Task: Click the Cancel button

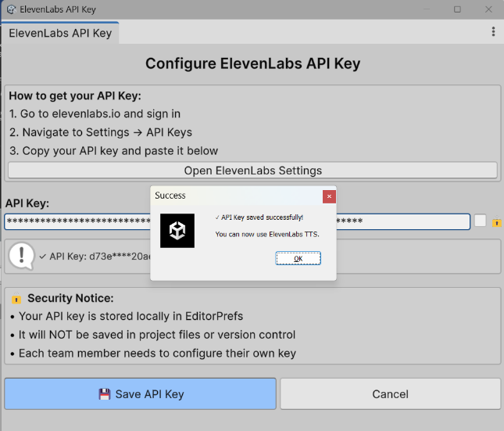Action: point(390,393)
